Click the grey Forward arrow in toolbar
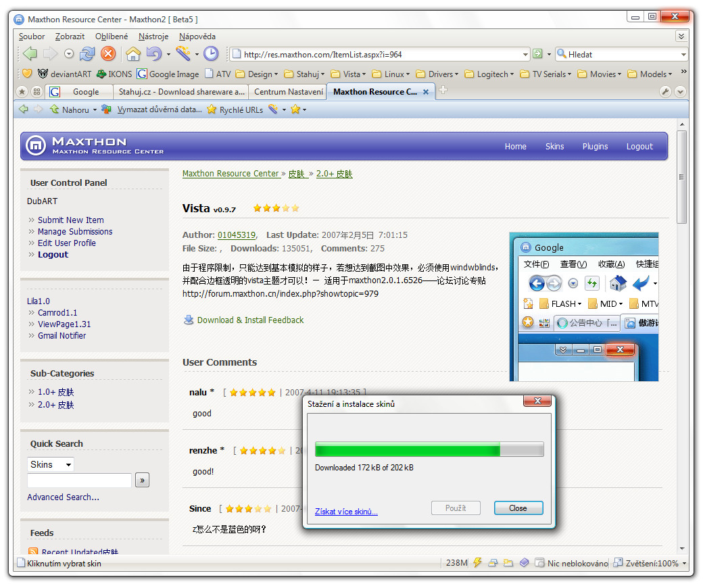This screenshot has height=588, width=703. tap(50, 54)
